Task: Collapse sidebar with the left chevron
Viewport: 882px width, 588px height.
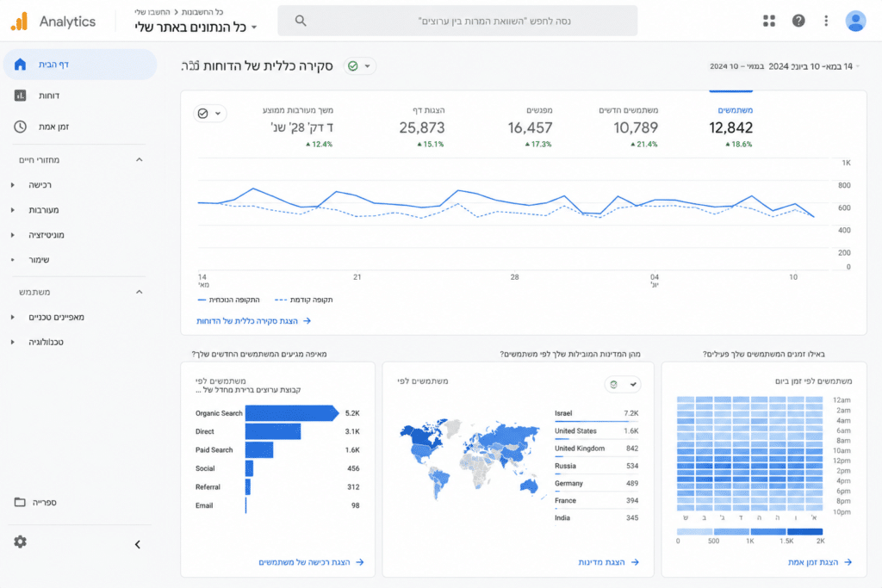Action: point(138,544)
